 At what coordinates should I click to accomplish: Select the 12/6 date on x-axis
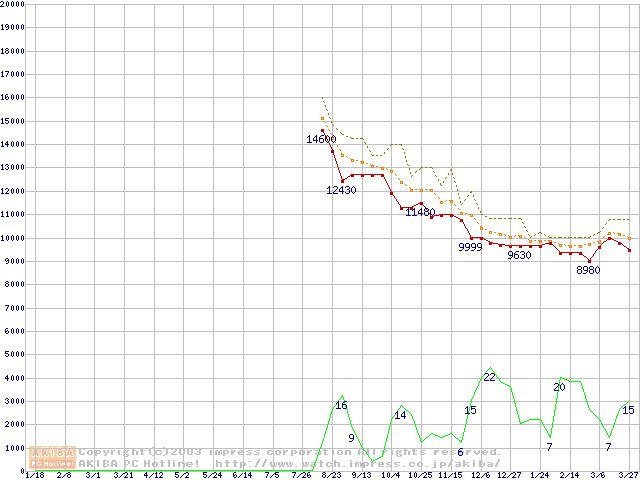pos(480,475)
